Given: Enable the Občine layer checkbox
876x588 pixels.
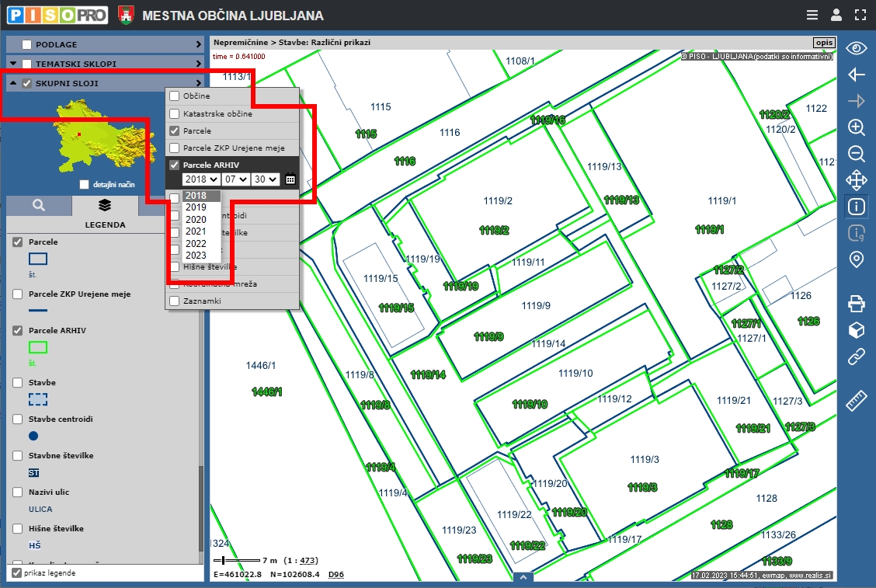Looking at the screenshot, I should (175, 96).
